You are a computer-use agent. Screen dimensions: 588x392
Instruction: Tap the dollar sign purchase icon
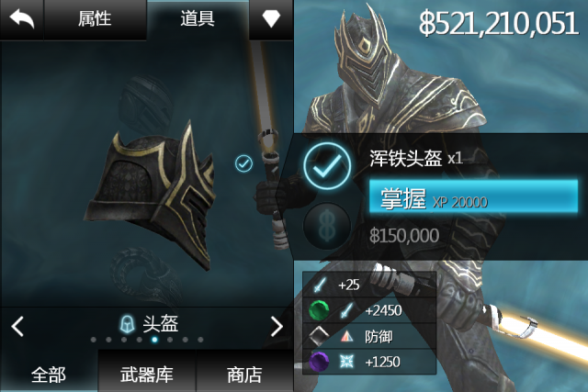[327, 226]
